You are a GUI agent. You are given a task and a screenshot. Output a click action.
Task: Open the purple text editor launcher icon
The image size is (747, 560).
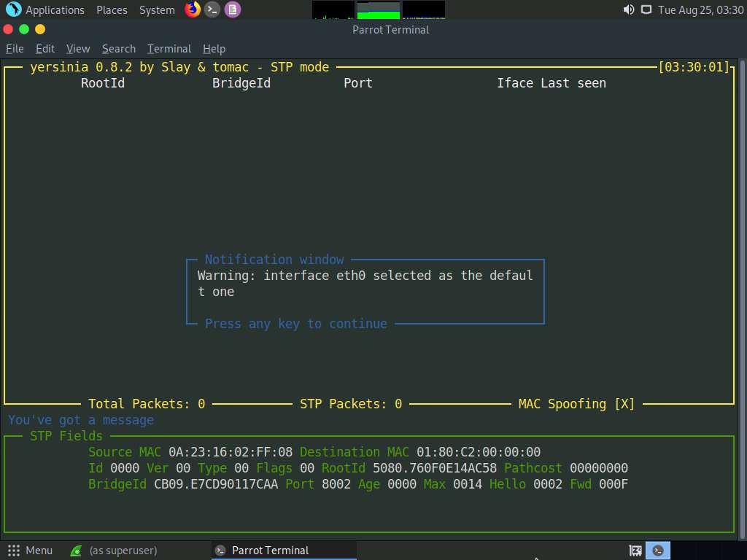233,9
